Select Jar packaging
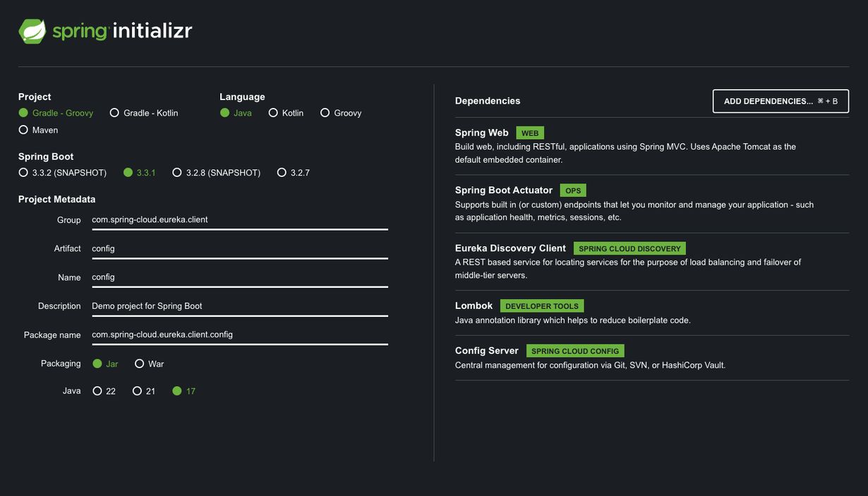 click(x=105, y=364)
